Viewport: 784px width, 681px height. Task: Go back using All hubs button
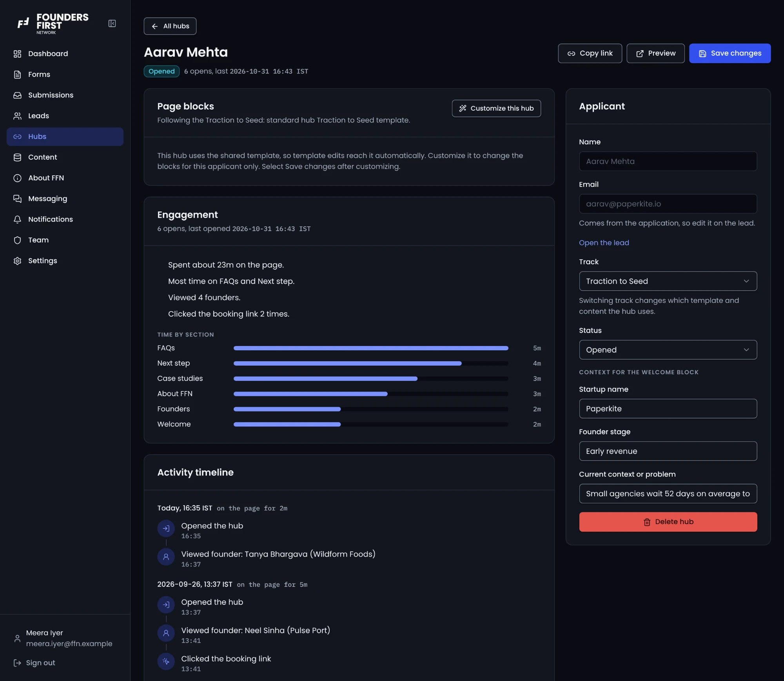[x=170, y=26]
